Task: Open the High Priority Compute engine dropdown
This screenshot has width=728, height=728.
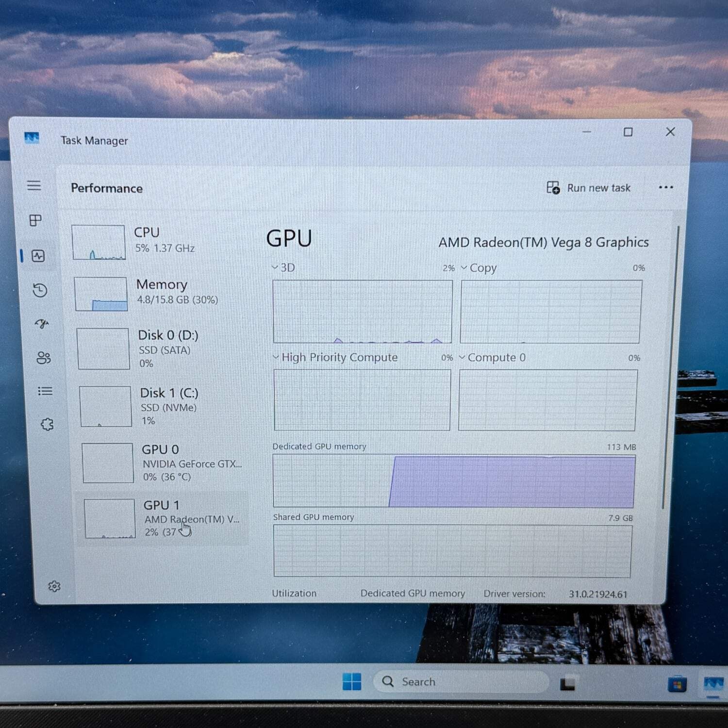Action: [x=276, y=357]
